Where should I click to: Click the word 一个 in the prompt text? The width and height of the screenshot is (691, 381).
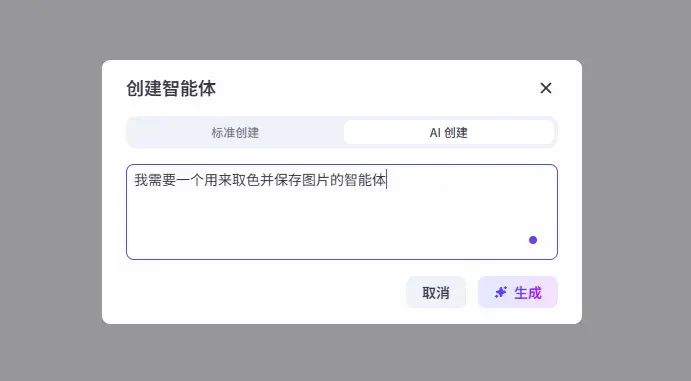pyautogui.click(x=190, y=180)
